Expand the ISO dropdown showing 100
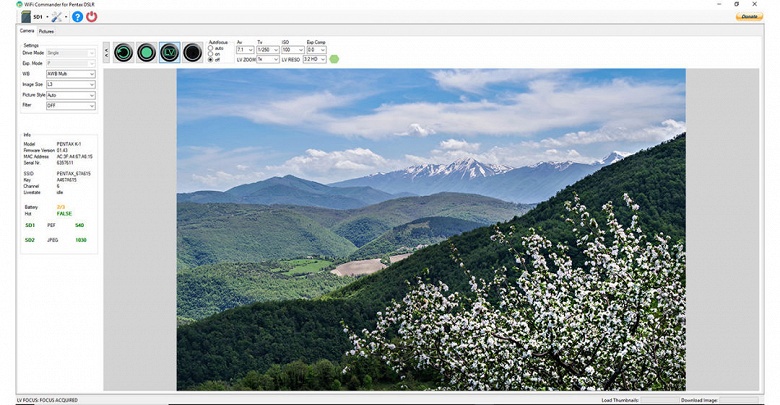The image size is (780, 405). pyautogui.click(x=293, y=50)
